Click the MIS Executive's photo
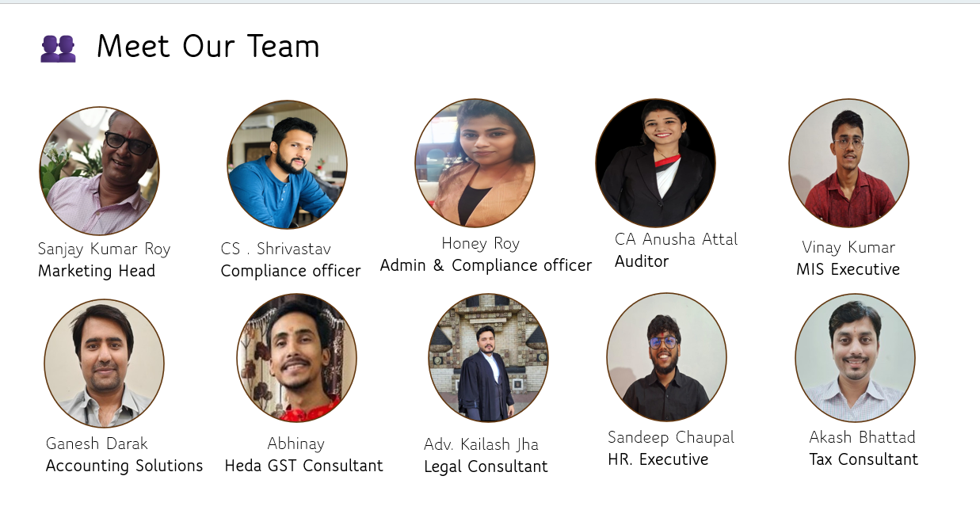The width and height of the screenshot is (980, 514). 848,163
